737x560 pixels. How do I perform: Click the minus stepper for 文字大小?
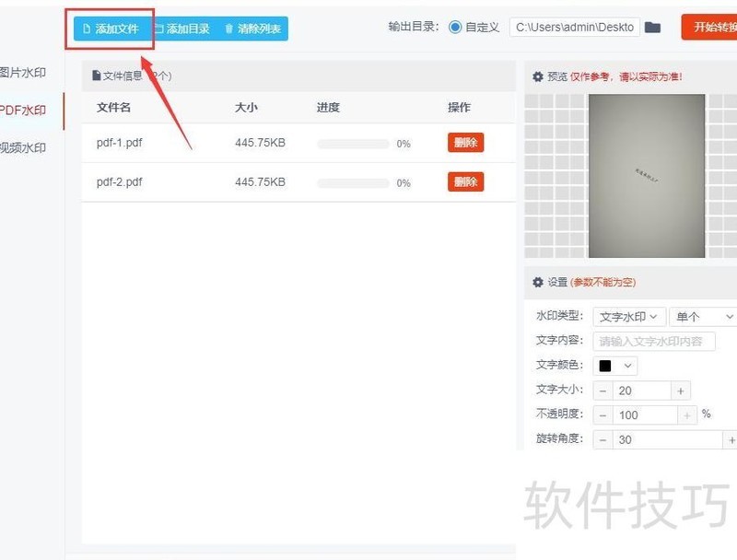point(602,391)
